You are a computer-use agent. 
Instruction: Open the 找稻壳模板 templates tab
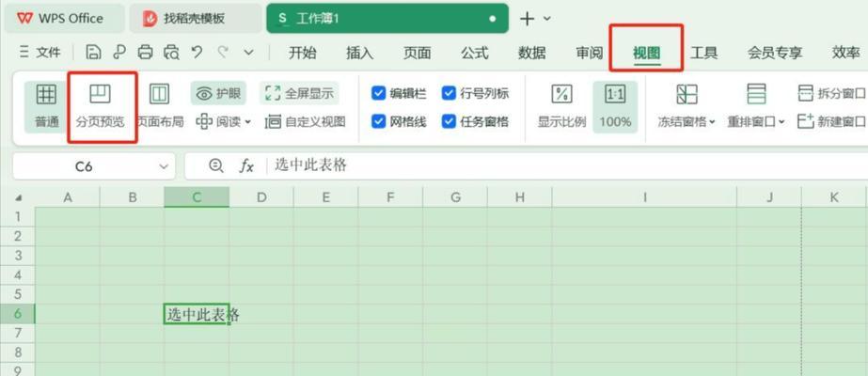tap(195, 18)
